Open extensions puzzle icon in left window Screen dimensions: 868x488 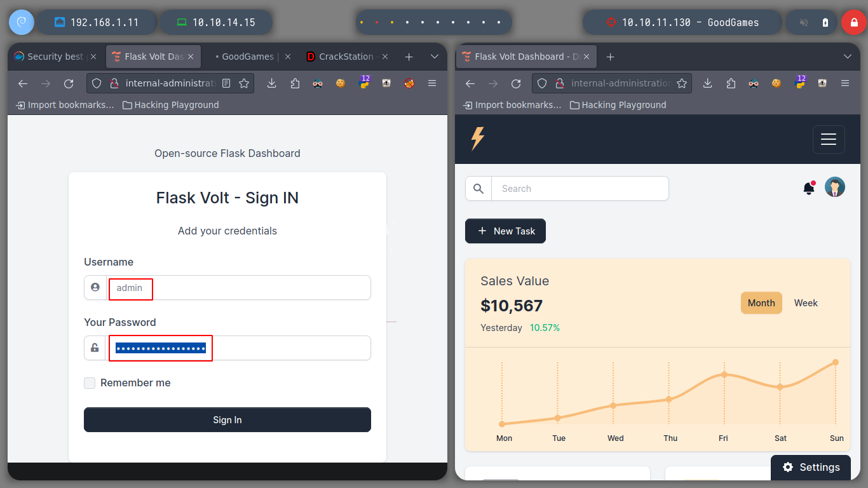coord(295,83)
